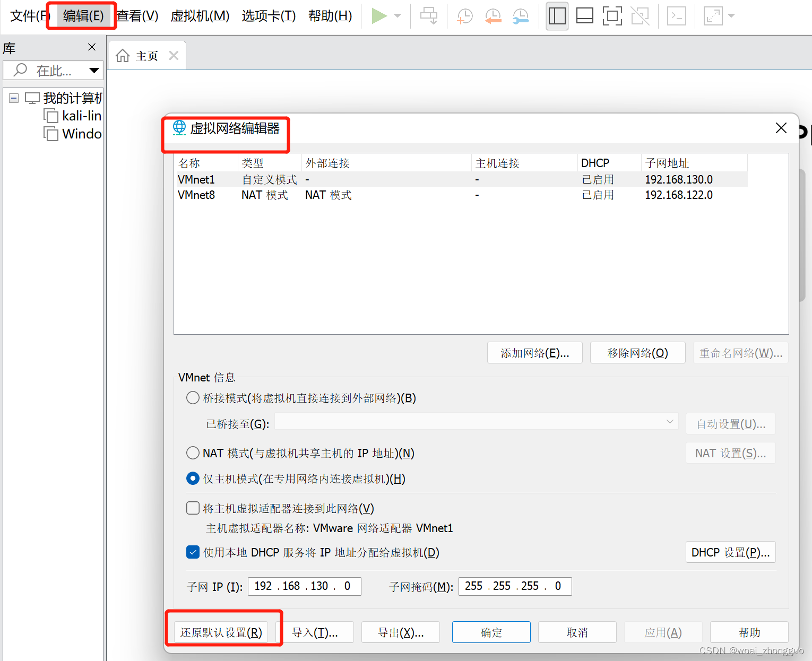Open the power options dropdown arrow
This screenshot has height=661, width=812.
(398, 16)
